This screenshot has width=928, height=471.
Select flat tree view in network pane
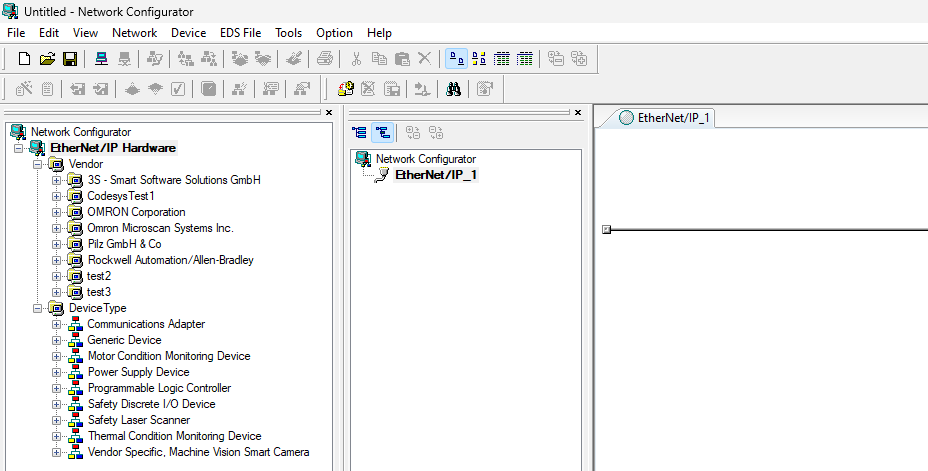(359, 133)
